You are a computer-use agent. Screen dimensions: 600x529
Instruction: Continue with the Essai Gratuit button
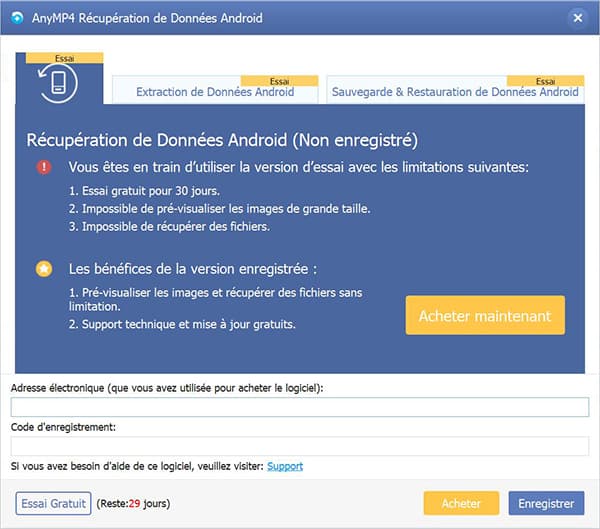(x=54, y=503)
